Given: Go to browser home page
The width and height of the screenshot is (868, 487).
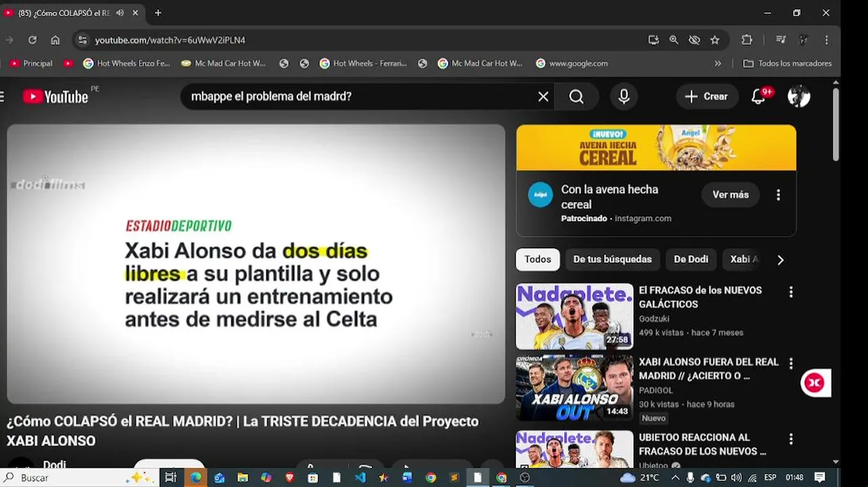Looking at the screenshot, I should 55,40.
